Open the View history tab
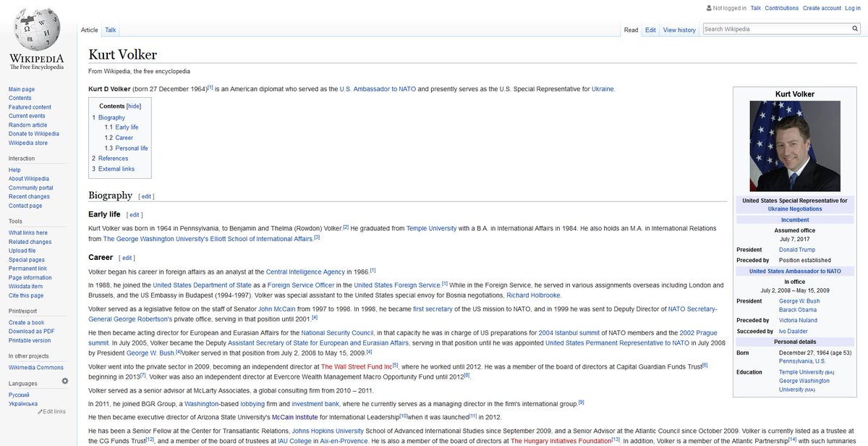Image resolution: width=868 pixels, height=446 pixels. pyautogui.click(x=679, y=30)
